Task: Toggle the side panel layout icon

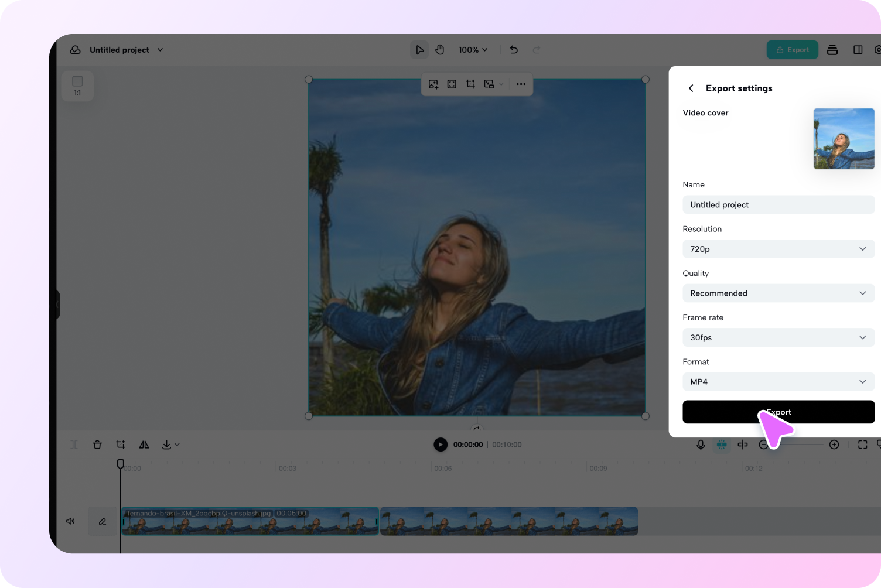Action: pyautogui.click(x=858, y=50)
